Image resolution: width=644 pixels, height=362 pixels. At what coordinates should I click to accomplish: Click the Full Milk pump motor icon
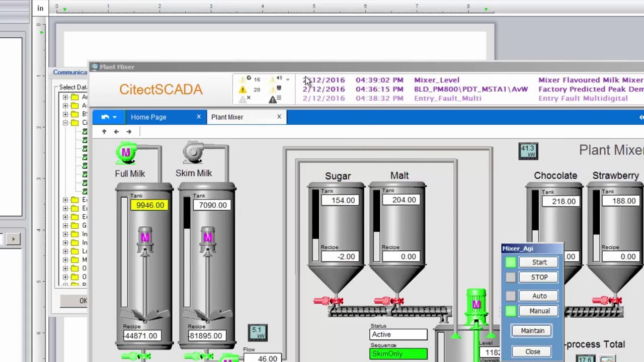click(126, 153)
